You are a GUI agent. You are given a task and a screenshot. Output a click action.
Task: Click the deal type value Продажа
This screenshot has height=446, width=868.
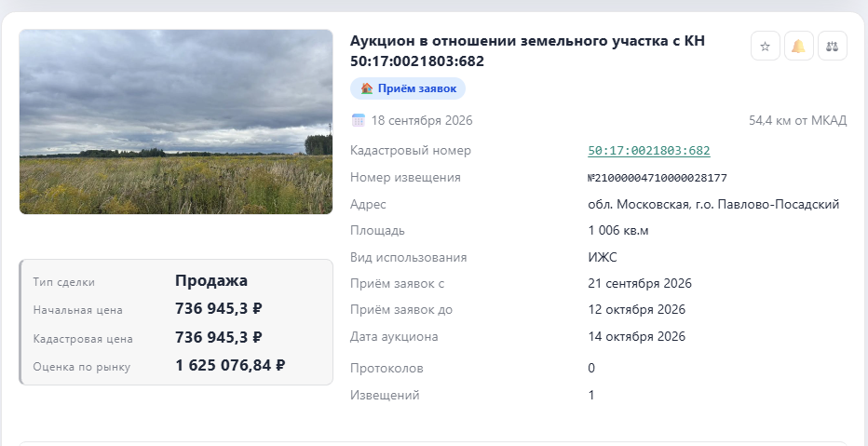[211, 280]
